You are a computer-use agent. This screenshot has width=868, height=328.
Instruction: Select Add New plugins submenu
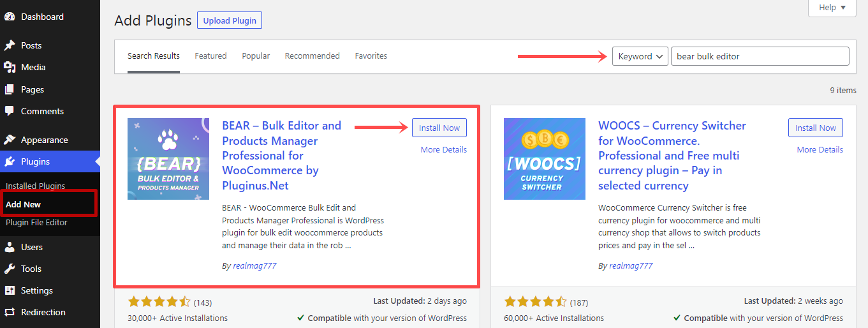[x=24, y=204]
